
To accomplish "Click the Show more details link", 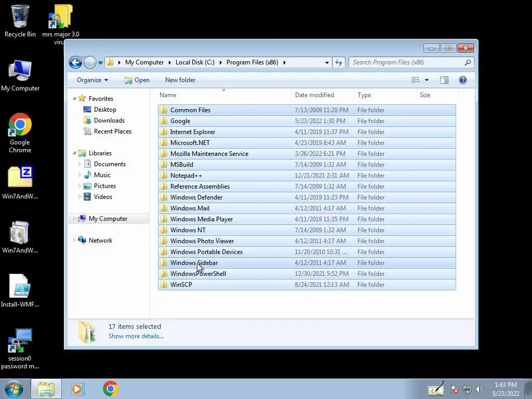I will pos(136,336).
